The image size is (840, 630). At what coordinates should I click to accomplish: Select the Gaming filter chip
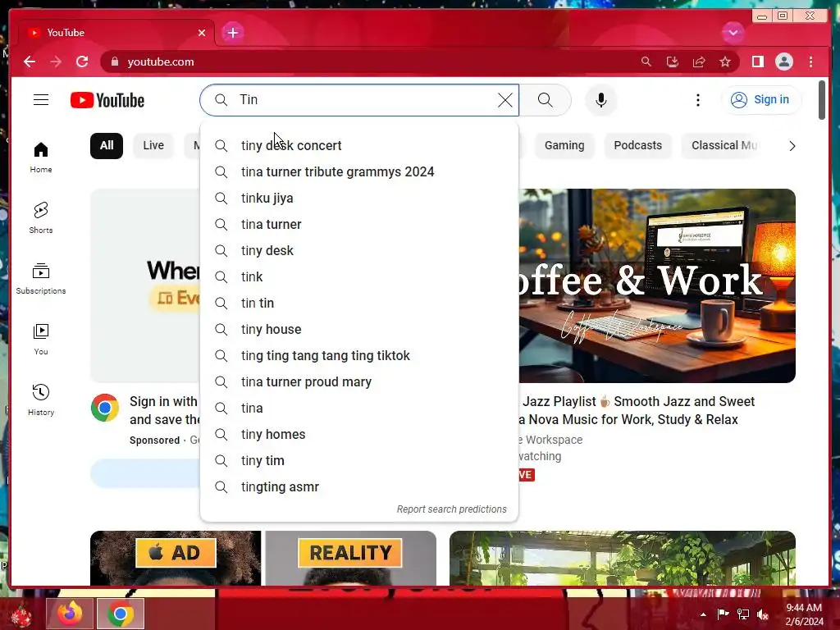coord(564,145)
